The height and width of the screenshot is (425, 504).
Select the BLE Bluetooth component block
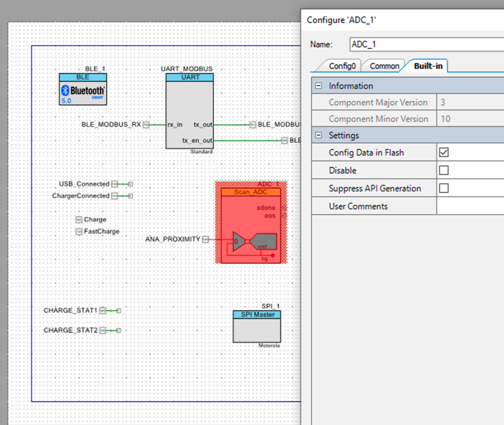(83, 89)
